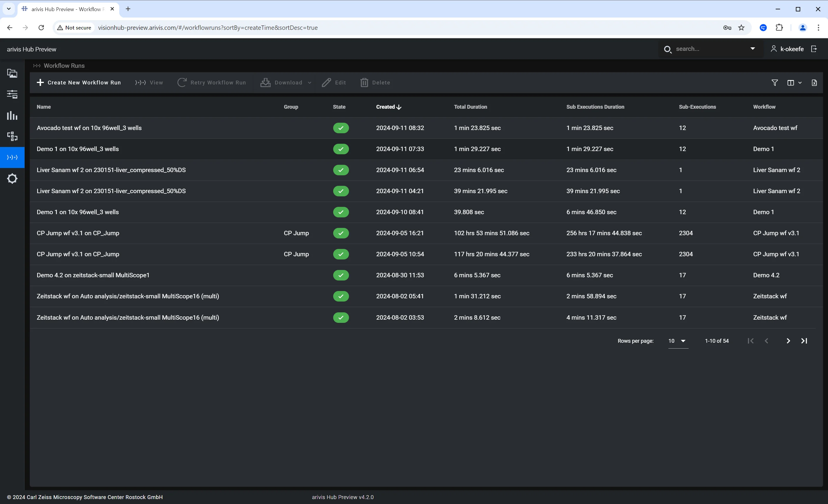828x504 pixels.
Task: Click the Delete toolbar button
Action: [x=375, y=83]
